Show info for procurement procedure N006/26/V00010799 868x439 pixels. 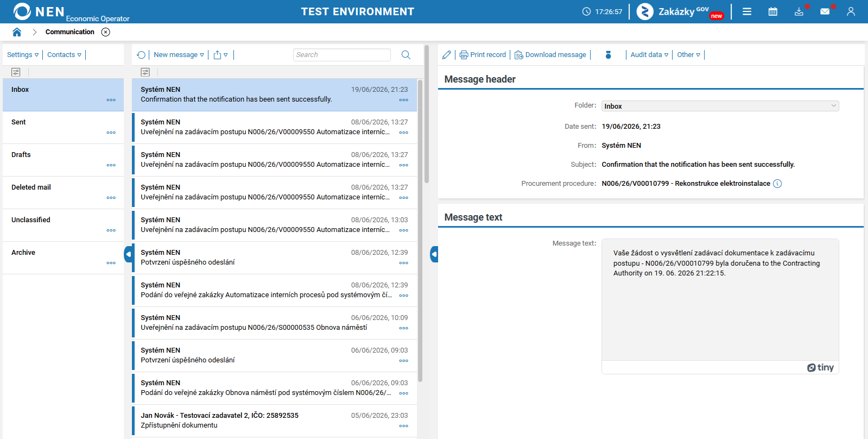point(777,184)
